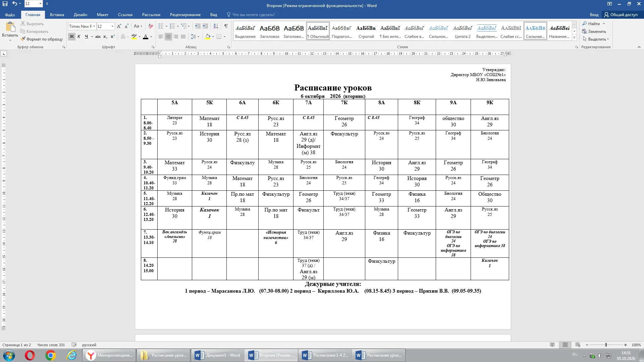This screenshot has width=644, height=362.
Task: Toggle strikethrough formatting (abc)
Action: pyautogui.click(x=98, y=37)
